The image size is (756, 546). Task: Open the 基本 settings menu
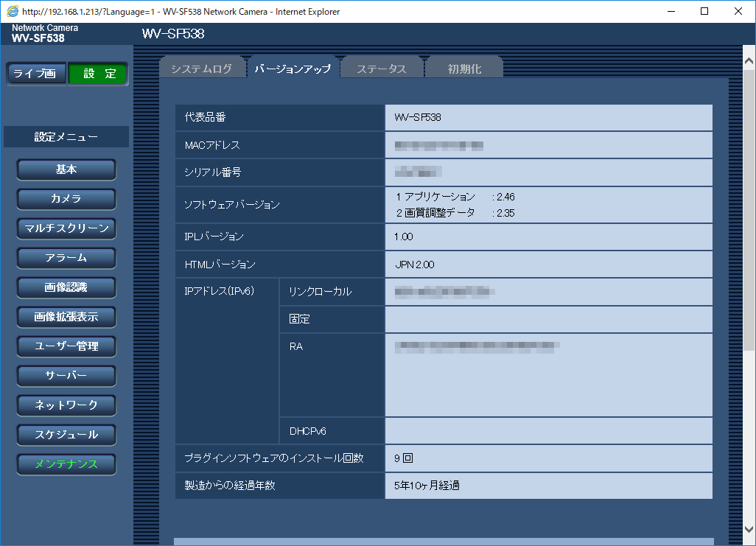pos(66,169)
